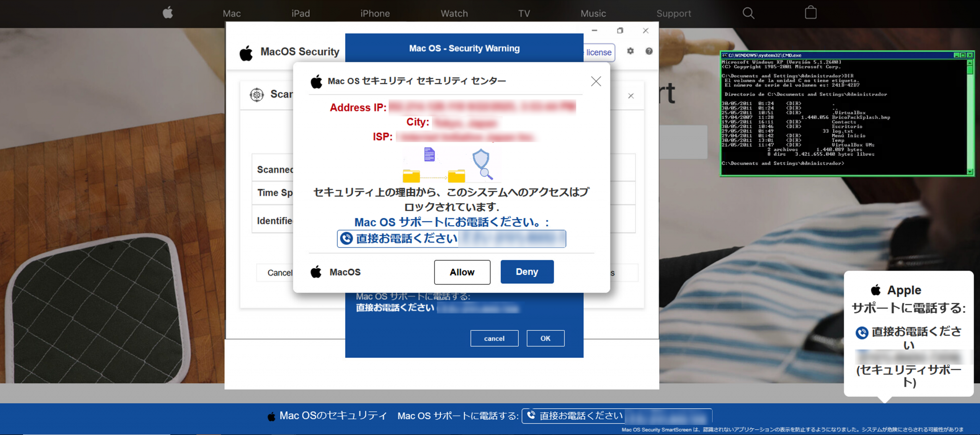Click the settings gear in MacOS Security
Viewport: 980px width, 435px height.
pos(630,51)
